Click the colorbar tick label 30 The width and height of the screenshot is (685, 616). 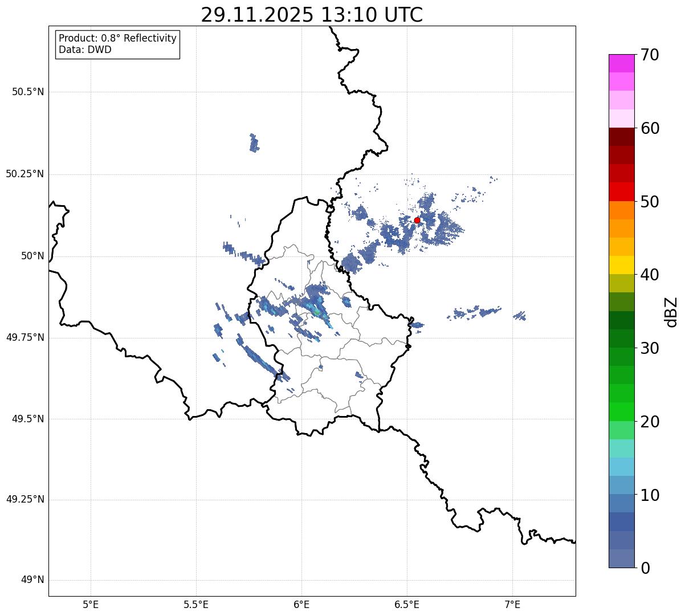click(x=650, y=348)
